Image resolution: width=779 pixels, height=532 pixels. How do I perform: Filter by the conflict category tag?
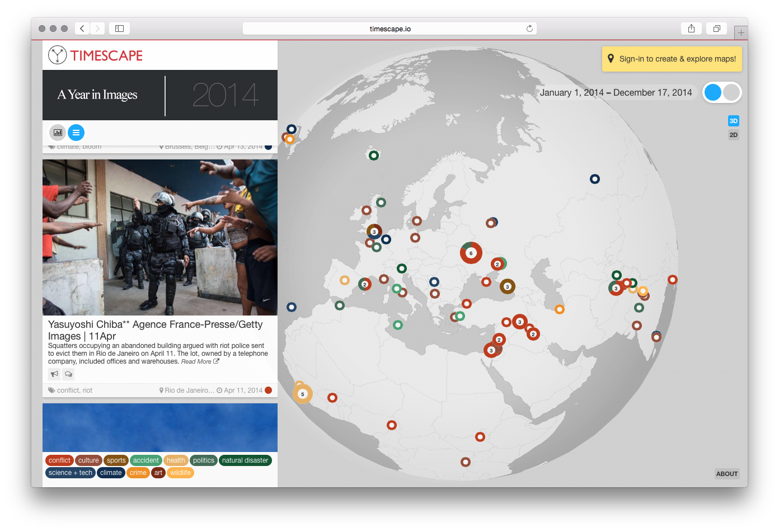(59, 460)
